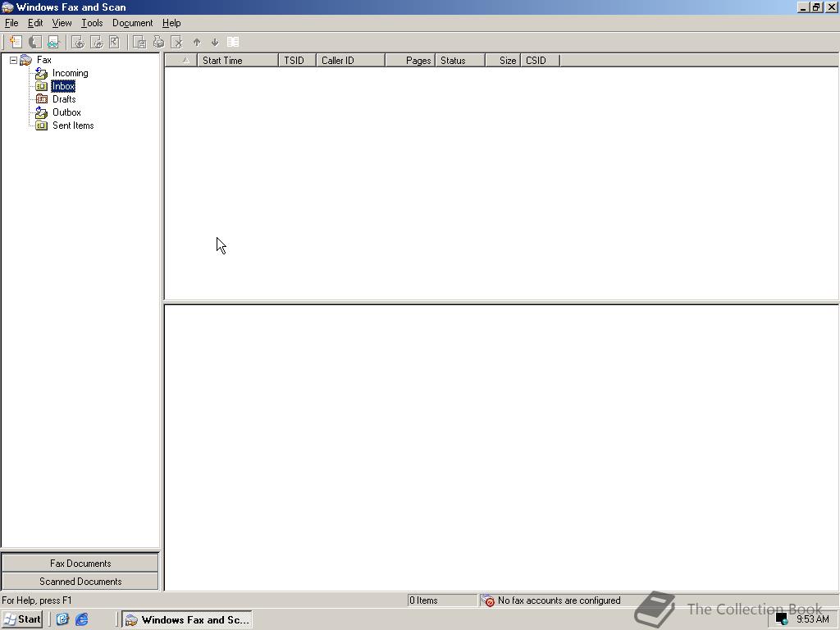The image size is (840, 630).
Task: Open the Outbox folder
Action: click(x=66, y=112)
